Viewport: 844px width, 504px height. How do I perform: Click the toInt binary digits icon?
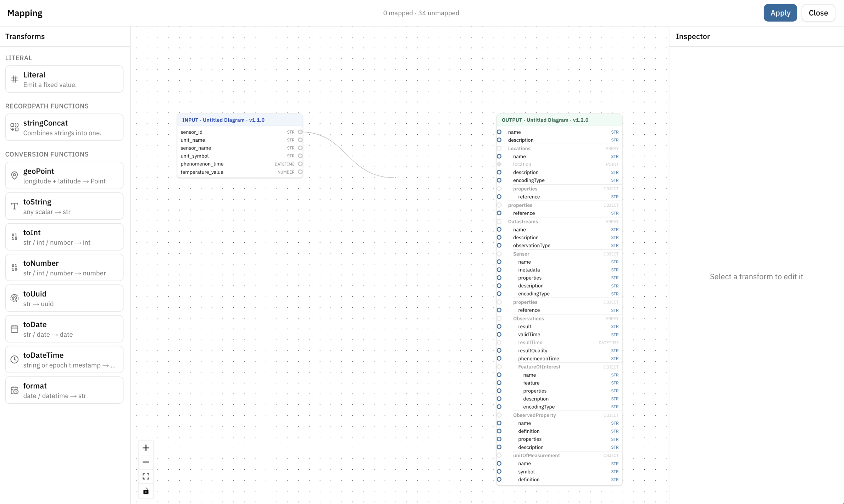pos(15,237)
